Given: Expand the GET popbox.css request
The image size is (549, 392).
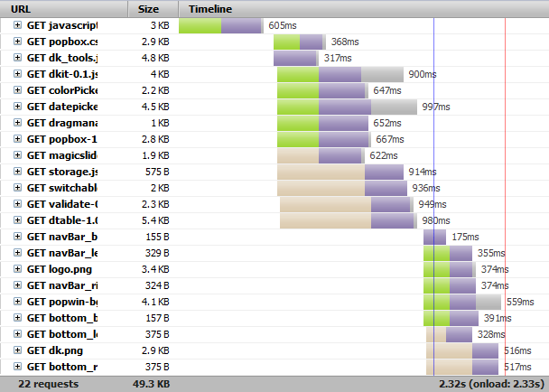Looking at the screenshot, I should (x=17, y=42).
